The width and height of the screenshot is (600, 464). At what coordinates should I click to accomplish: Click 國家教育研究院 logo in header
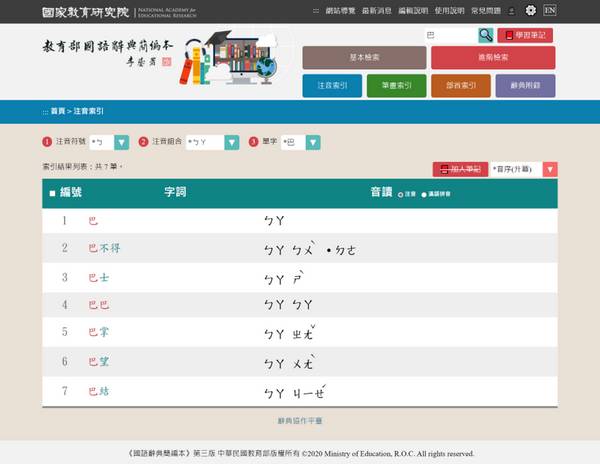[x=119, y=12]
